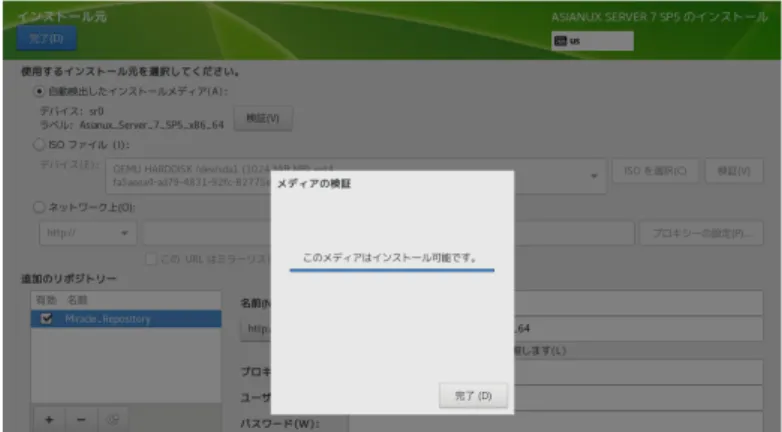Click the plus icon to add a repository
This screenshot has height=432, width=782.
[49, 420]
